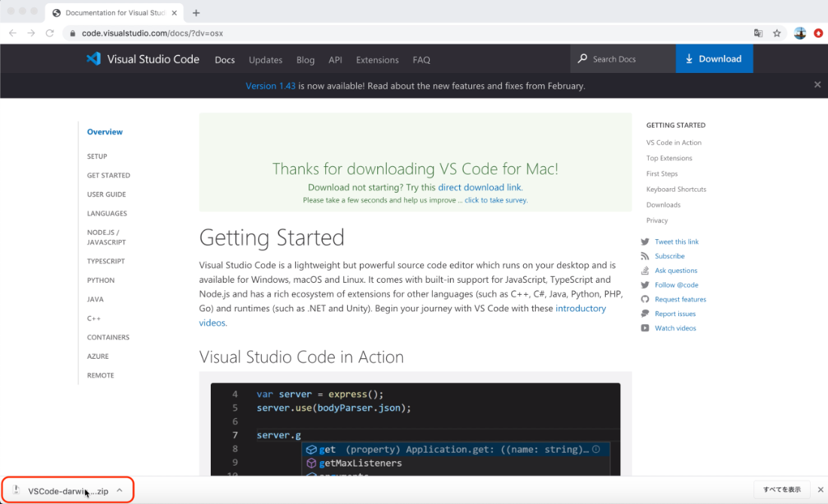828x504 pixels.
Task: Open the API nav item
Action: click(335, 59)
